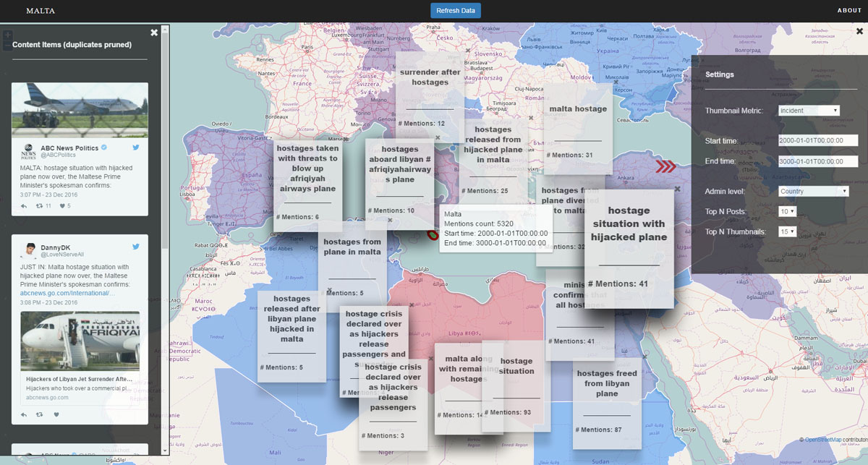Click the DannyDK profile avatar
The width and height of the screenshot is (868, 465).
(x=28, y=250)
